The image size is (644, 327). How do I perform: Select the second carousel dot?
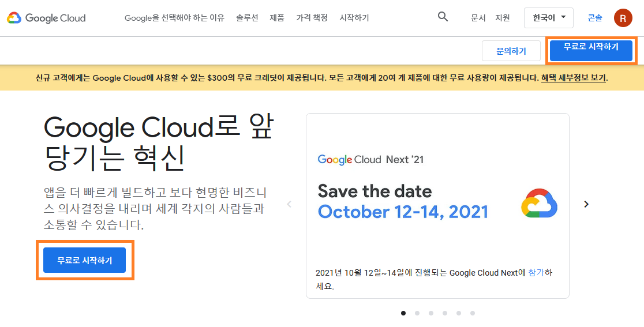[x=417, y=313]
